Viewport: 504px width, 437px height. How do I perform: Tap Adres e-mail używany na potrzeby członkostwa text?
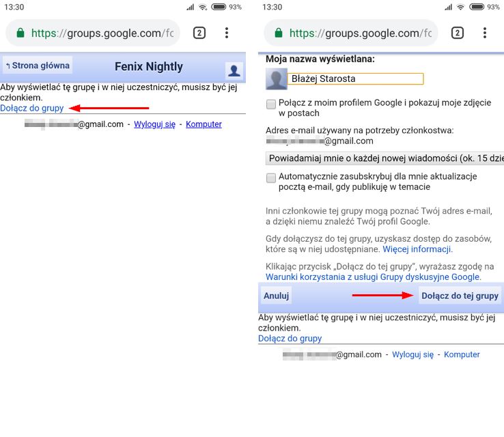click(x=360, y=130)
